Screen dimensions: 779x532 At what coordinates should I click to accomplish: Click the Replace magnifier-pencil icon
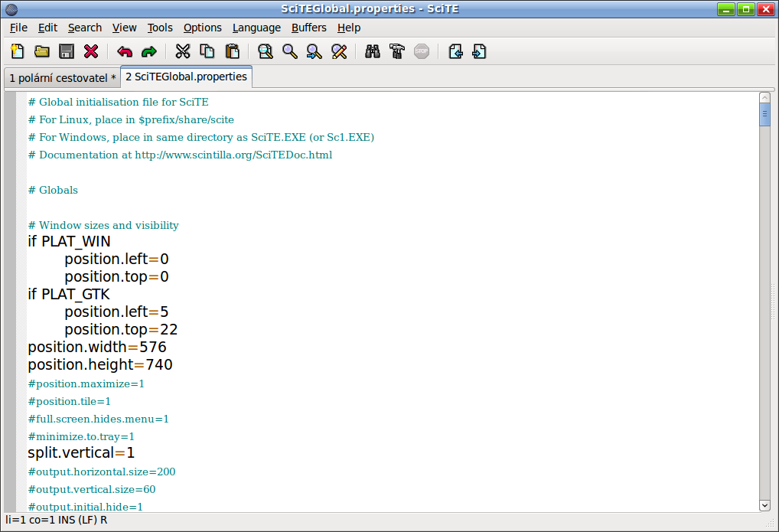(x=339, y=51)
